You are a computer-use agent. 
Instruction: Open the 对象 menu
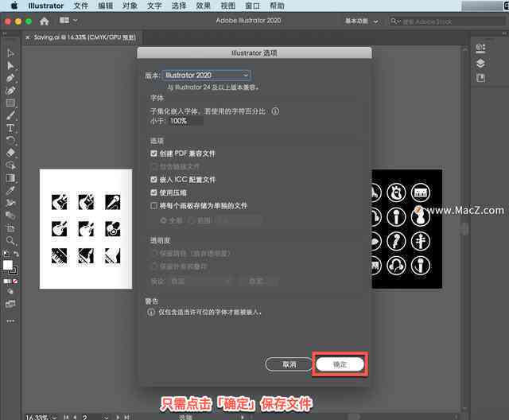coord(130,6)
